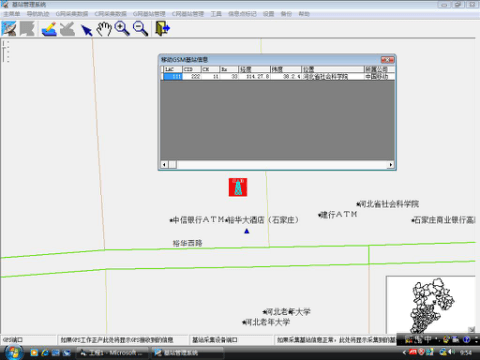
Task: Open the 设置 menu
Action: pyautogui.click(x=268, y=14)
